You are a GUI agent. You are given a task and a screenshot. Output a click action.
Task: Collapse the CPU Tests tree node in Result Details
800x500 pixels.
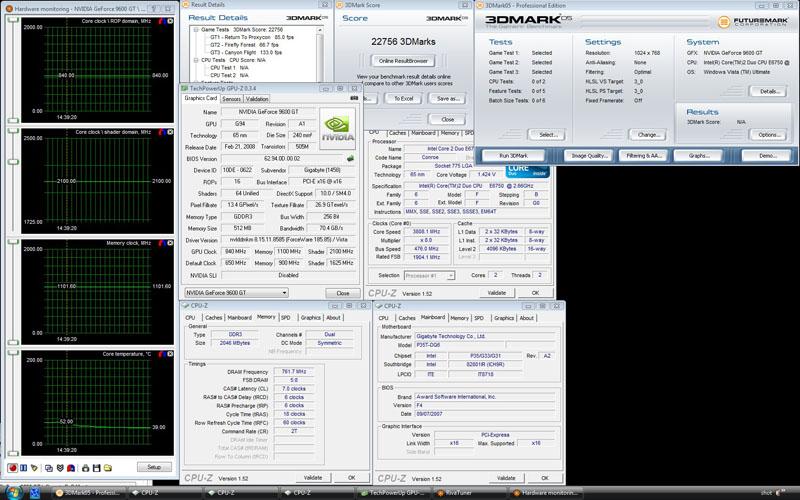[196, 60]
